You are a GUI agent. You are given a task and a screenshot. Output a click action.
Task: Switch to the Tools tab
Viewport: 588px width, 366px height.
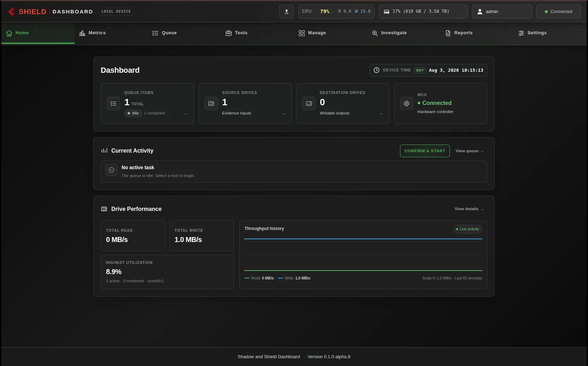(x=257, y=33)
